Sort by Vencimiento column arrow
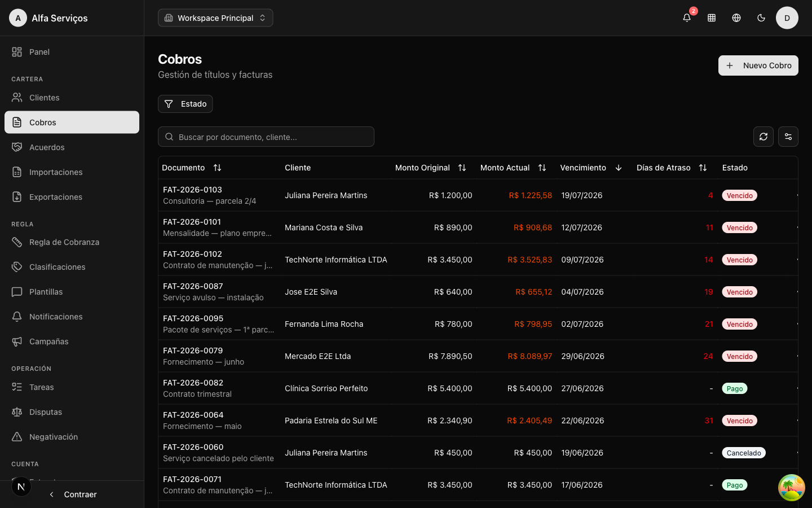This screenshot has height=508, width=812. tap(619, 168)
